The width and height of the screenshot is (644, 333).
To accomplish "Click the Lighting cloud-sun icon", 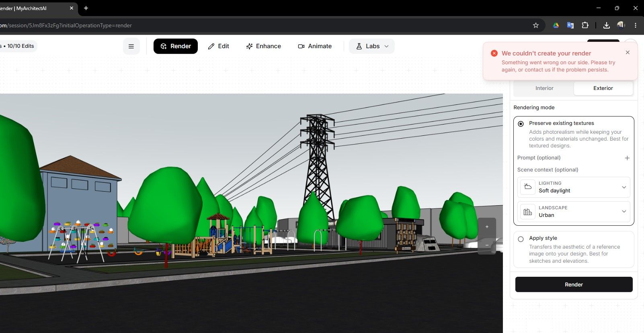I will click(x=528, y=187).
